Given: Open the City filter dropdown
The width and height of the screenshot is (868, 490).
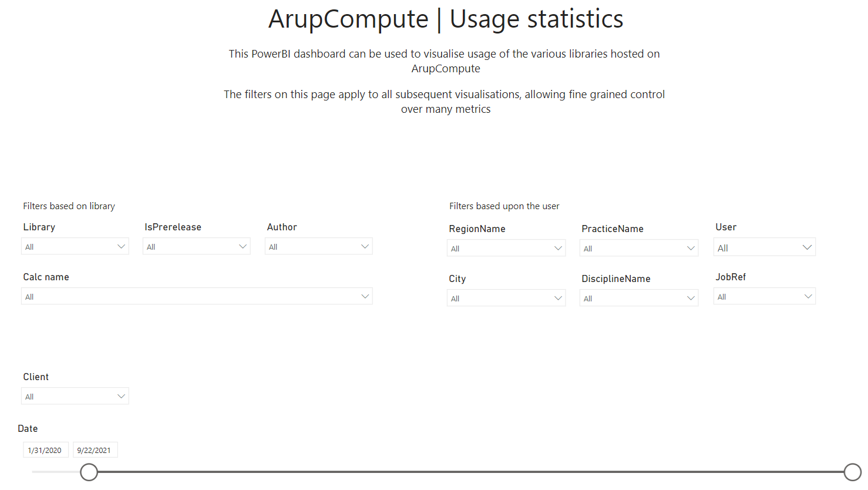Looking at the screenshot, I should coord(506,298).
